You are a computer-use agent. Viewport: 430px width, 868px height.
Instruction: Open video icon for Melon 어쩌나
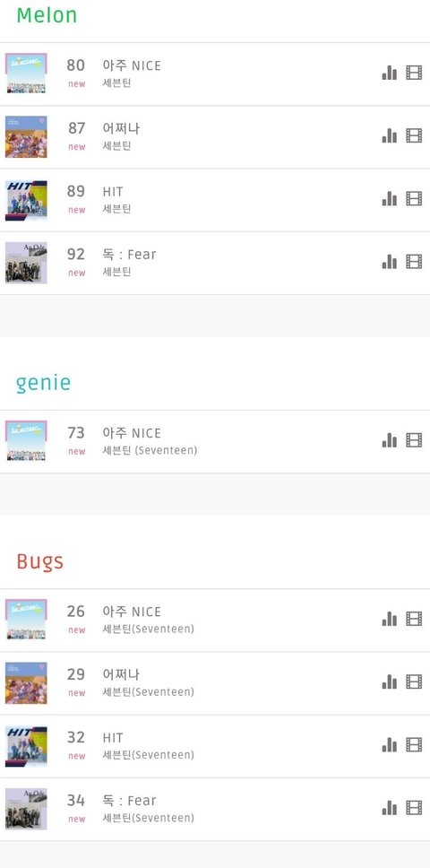pos(414,135)
